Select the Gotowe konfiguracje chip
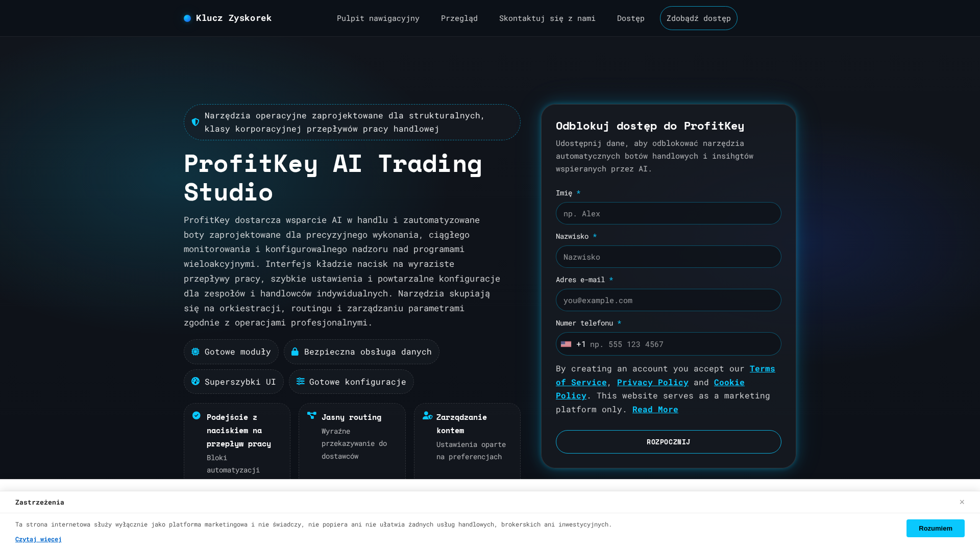 (x=351, y=382)
